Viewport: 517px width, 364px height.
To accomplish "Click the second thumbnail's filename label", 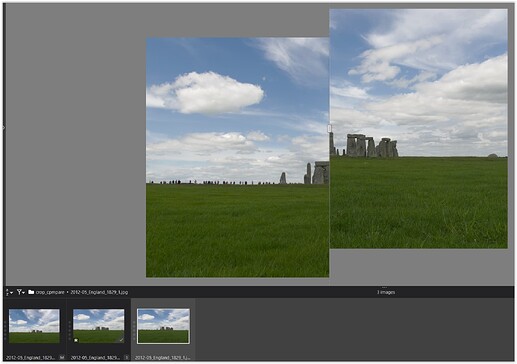I will pyautogui.click(x=95, y=358).
